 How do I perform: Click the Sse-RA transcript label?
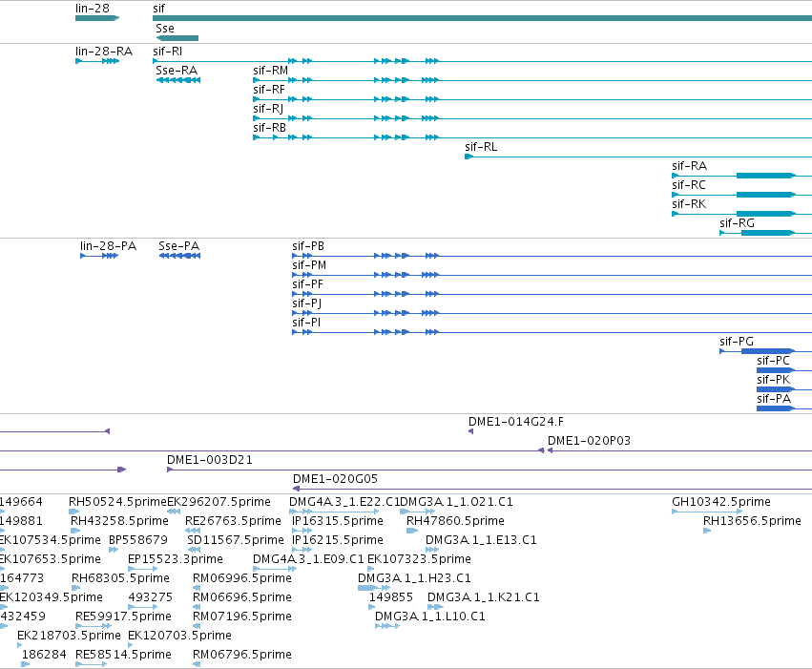(x=177, y=71)
